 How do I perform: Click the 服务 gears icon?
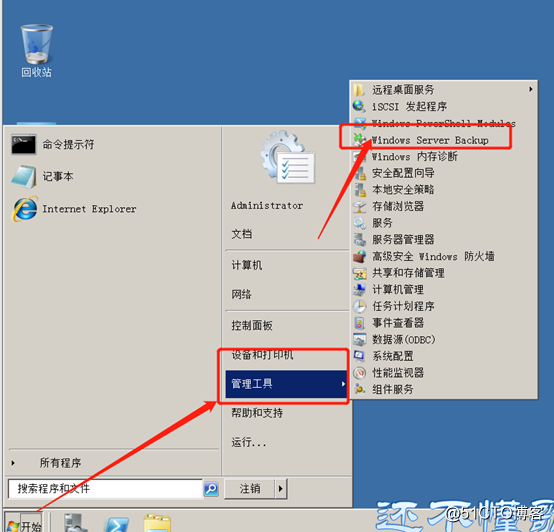click(x=360, y=223)
